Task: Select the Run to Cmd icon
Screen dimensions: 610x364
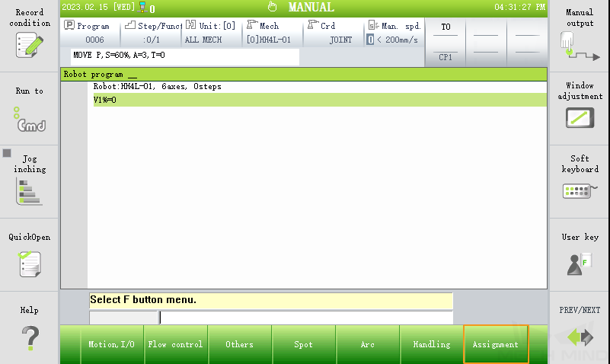Action: tap(30, 120)
